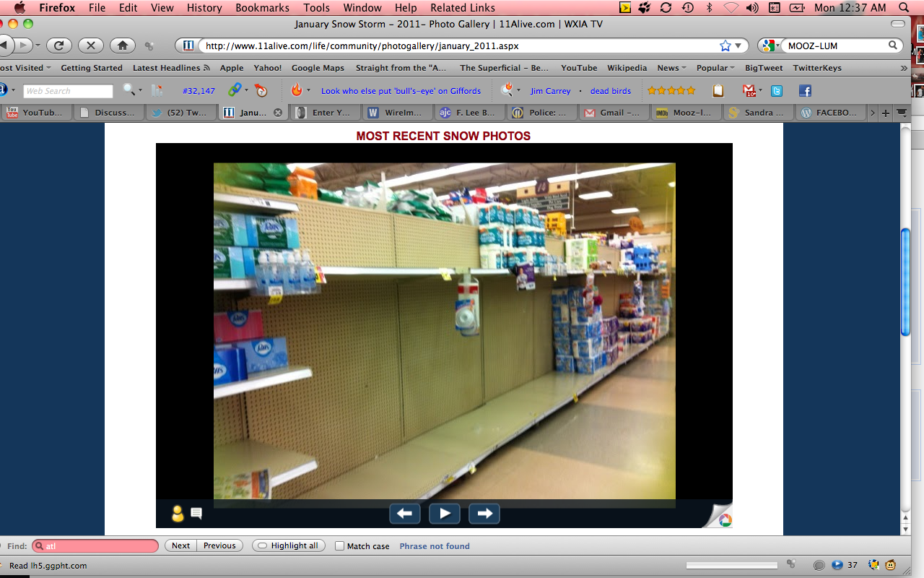This screenshot has height=578, width=924.
Task: Click Next in the find bar
Action: 181,546
